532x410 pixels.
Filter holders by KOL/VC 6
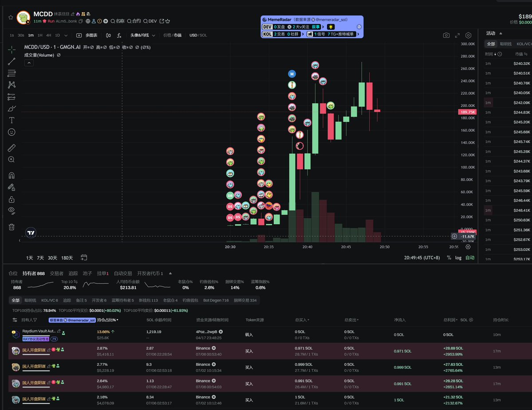(x=50, y=300)
